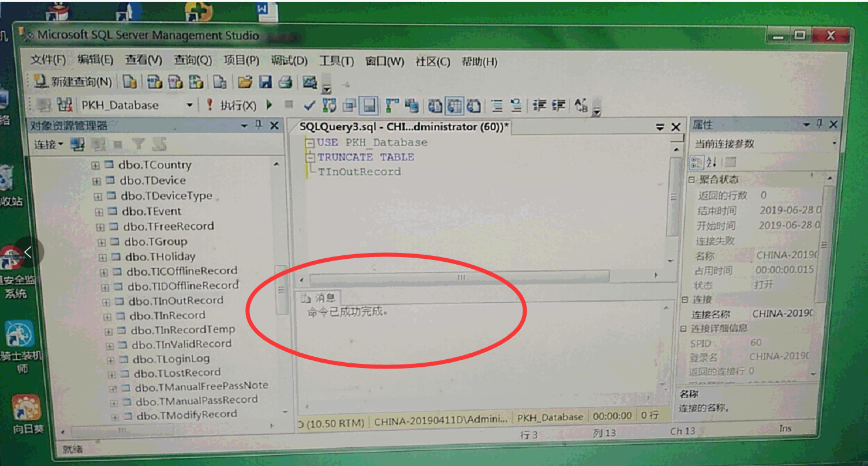Click the Change Connection icon
The image size is (868, 466).
point(63,105)
